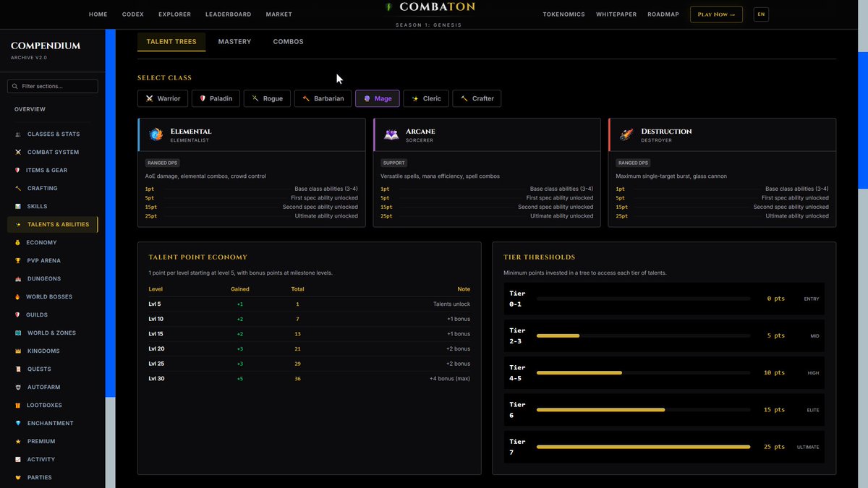Click the Crafting hammer icon in sidebar

(x=18, y=189)
